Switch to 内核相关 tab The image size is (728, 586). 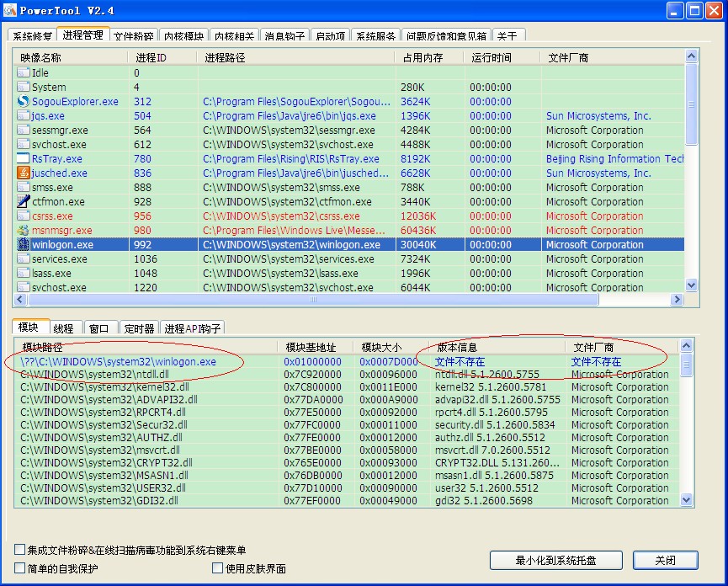(235, 35)
